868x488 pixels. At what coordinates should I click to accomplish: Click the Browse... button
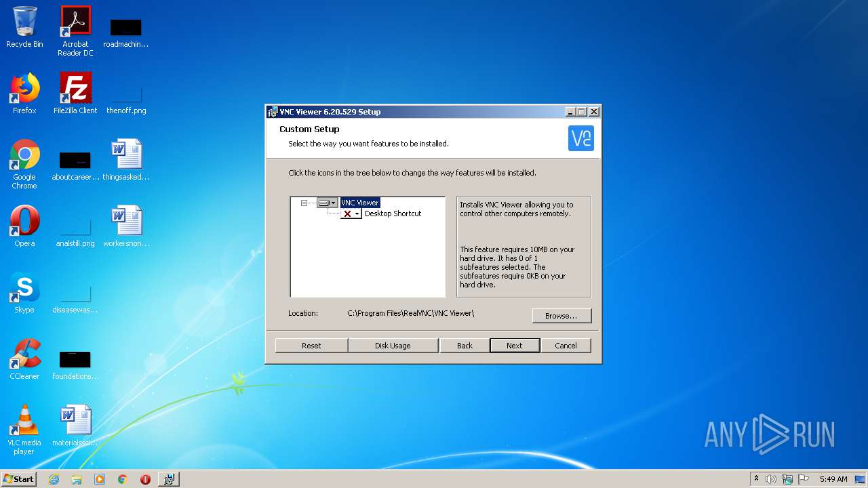561,316
